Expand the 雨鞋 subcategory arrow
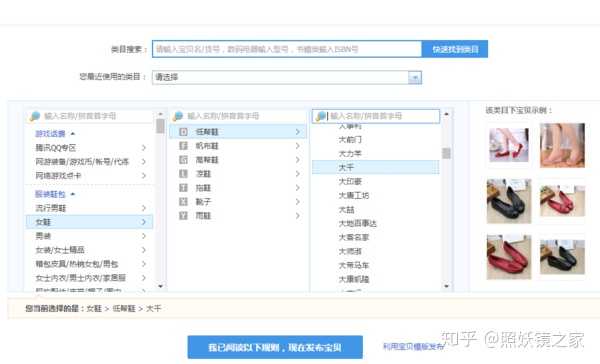The height and width of the screenshot is (364, 600). click(x=298, y=216)
